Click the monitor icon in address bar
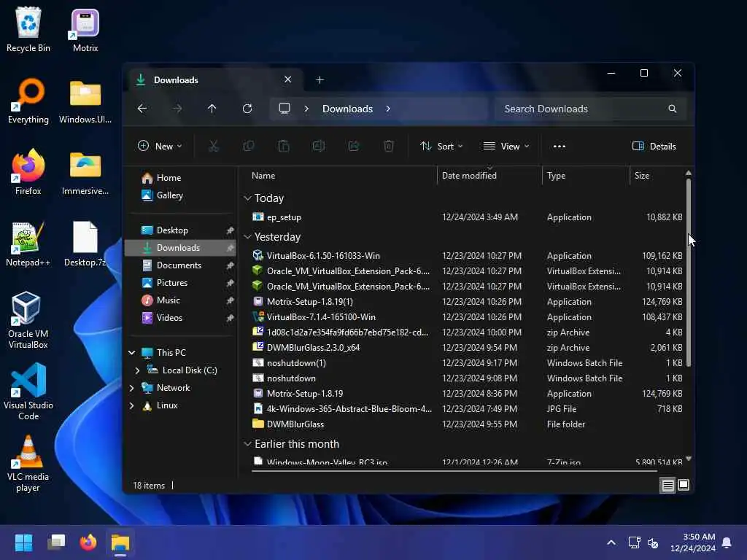Viewport: 747px width, 560px height. (x=285, y=109)
